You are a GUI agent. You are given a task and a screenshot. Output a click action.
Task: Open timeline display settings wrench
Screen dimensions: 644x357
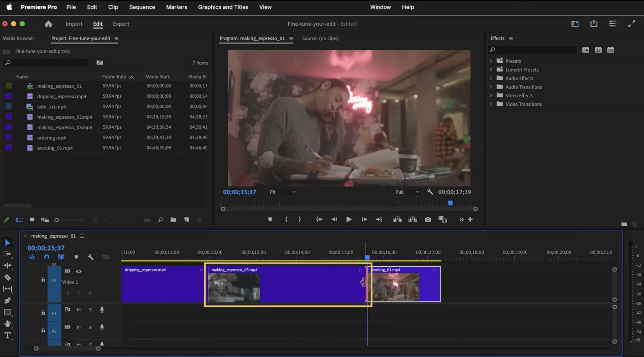[91, 257]
